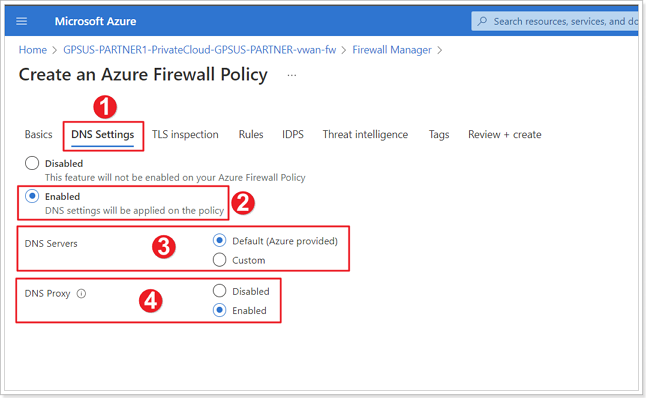Click the search magnifier icon
This screenshot has height=398, width=646.
tap(482, 21)
